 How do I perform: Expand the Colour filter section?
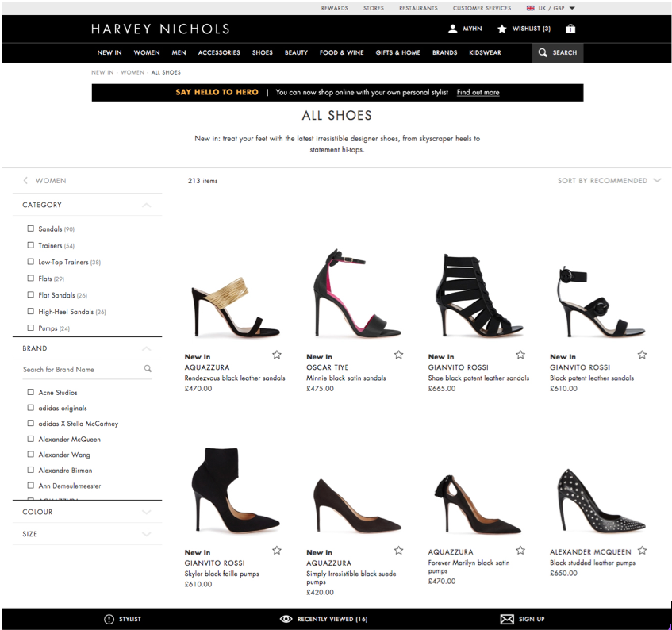click(x=146, y=512)
